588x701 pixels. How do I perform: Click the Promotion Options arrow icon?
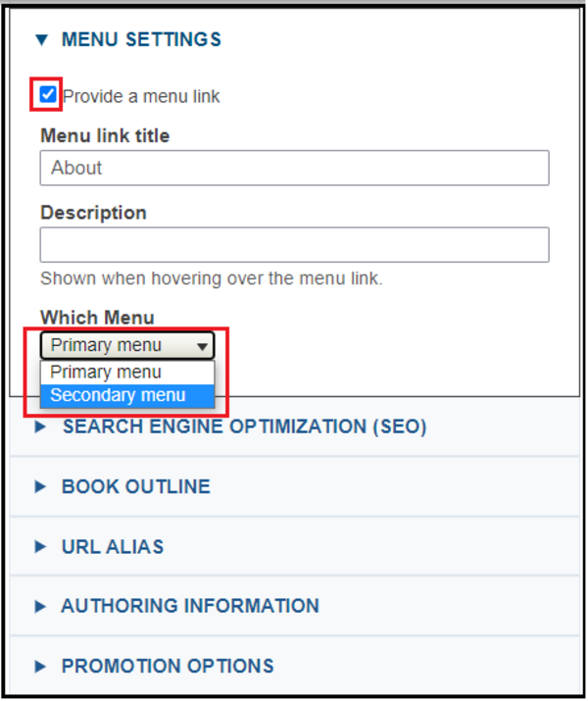tap(40, 666)
